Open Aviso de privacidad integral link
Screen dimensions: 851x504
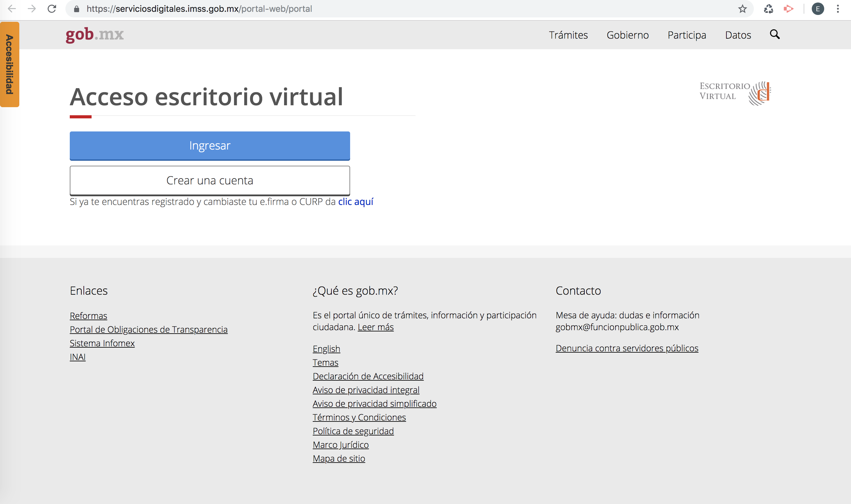[x=366, y=390]
